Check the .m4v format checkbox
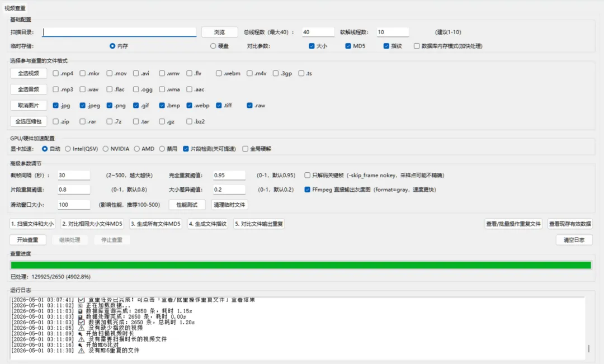The width and height of the screenshot is (604, 364). (x=249, y=73)
